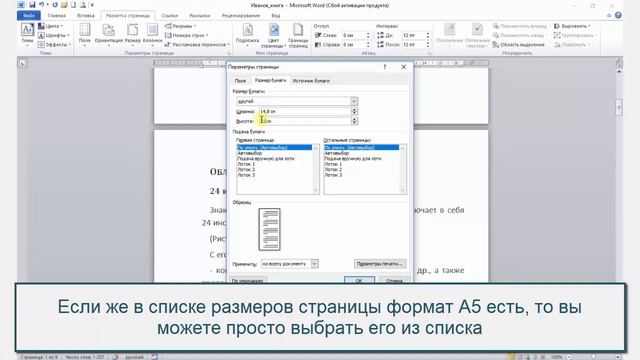The width and height of the screenshot is (640, 360).
Task: Confirm the dialog with OK button
Action: [359, 281]
